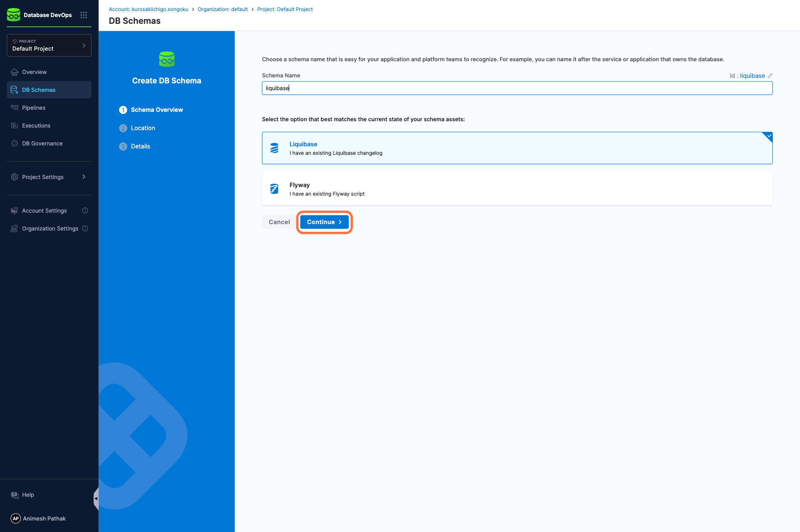Click the Create DB Schema heading icon

[167, 59]
